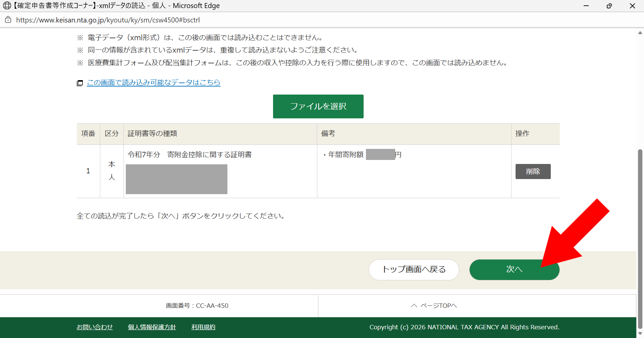Screen dimensions: 644x338
Task: Proceed by clicking the 次へ button
Action: point(514,269)
